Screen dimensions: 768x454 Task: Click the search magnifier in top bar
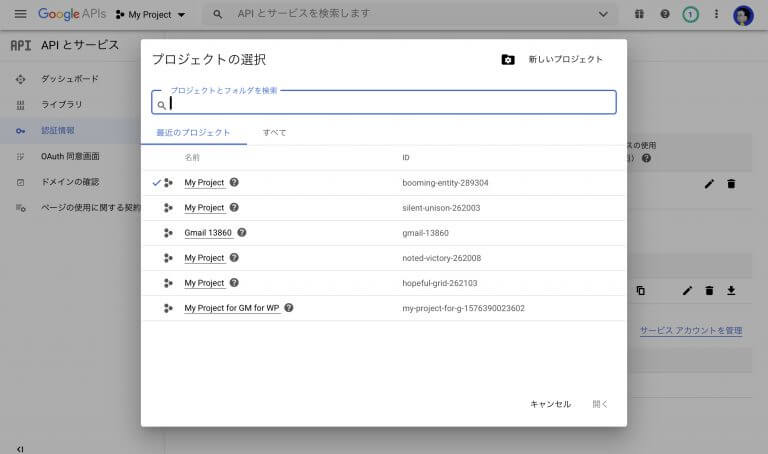pyautogui.click(x=217, y=14)
